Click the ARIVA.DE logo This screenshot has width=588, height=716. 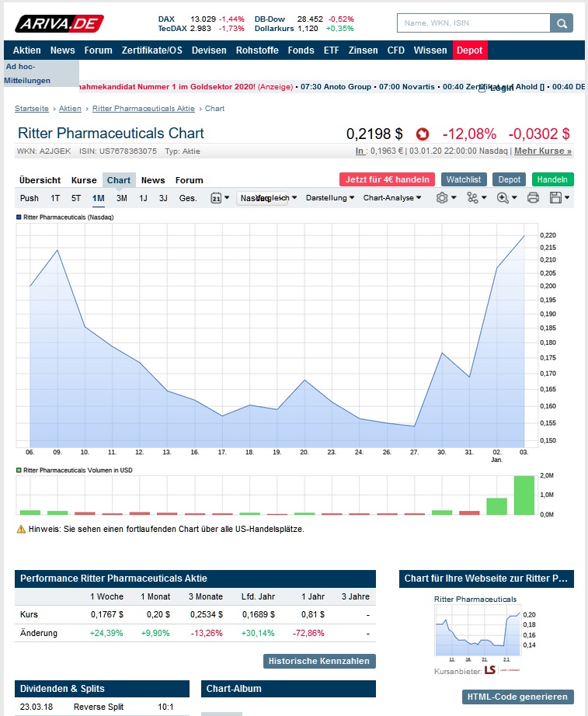59,23
